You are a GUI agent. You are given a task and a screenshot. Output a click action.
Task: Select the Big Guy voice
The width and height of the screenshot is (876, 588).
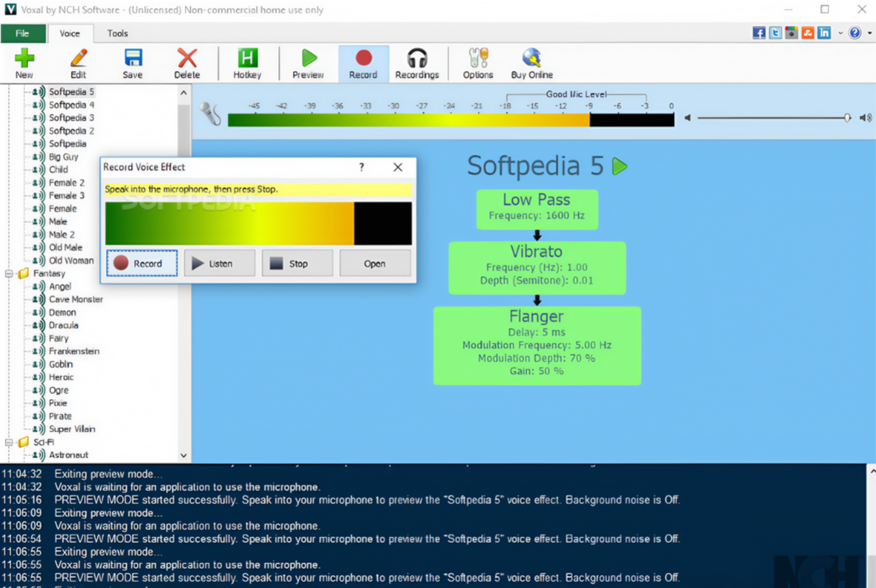click(x=64, y=157)
